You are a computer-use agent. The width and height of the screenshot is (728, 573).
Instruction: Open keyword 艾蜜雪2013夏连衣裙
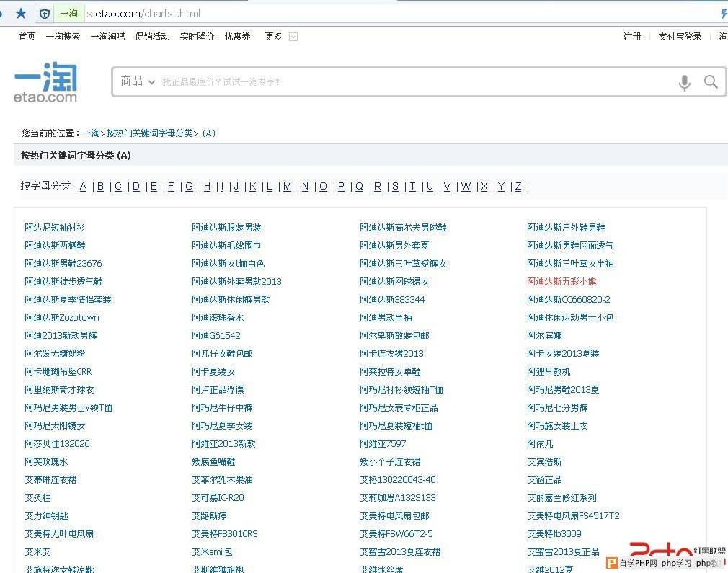[400, 552]
